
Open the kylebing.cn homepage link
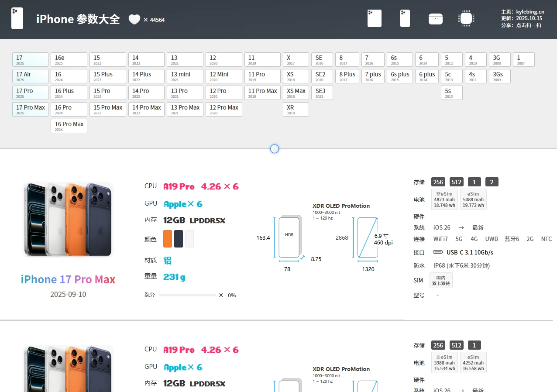pyautogui.click(x=529, y=12)
